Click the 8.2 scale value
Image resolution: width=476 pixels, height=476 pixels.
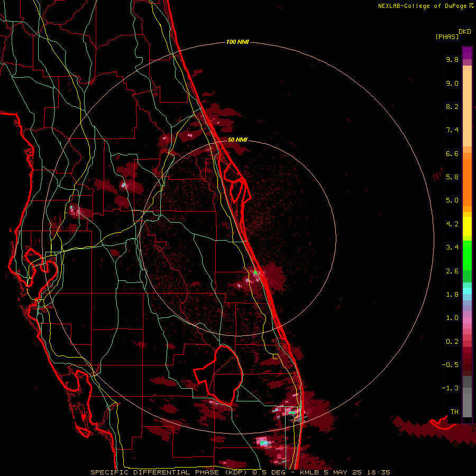point(452,106)
